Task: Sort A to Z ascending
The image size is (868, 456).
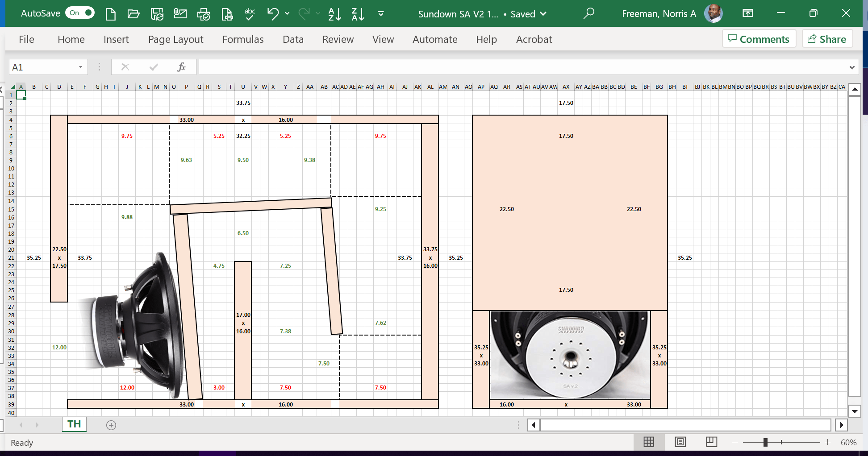Action: (x=334, y=14)
